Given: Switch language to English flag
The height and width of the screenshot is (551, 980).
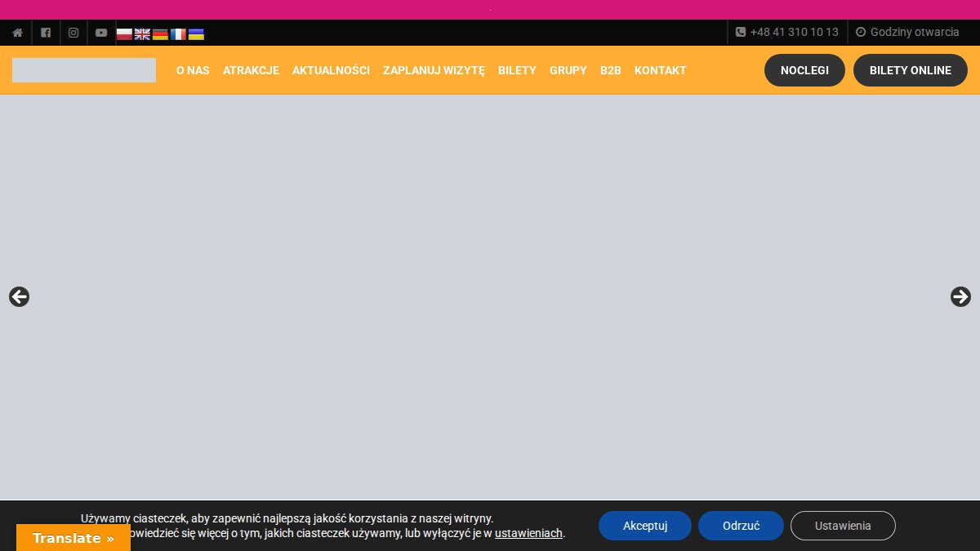Looking at the screenshot, I should (x=142, y=34).
